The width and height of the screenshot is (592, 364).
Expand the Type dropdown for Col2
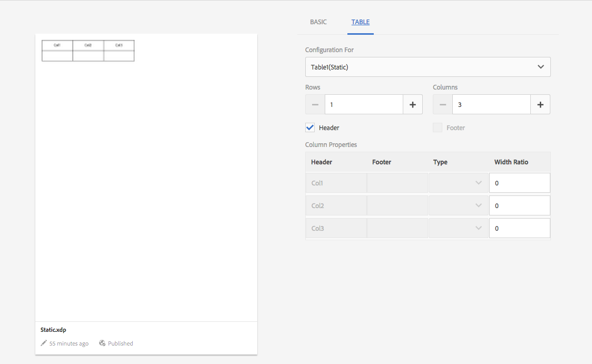tap(458, 205)
